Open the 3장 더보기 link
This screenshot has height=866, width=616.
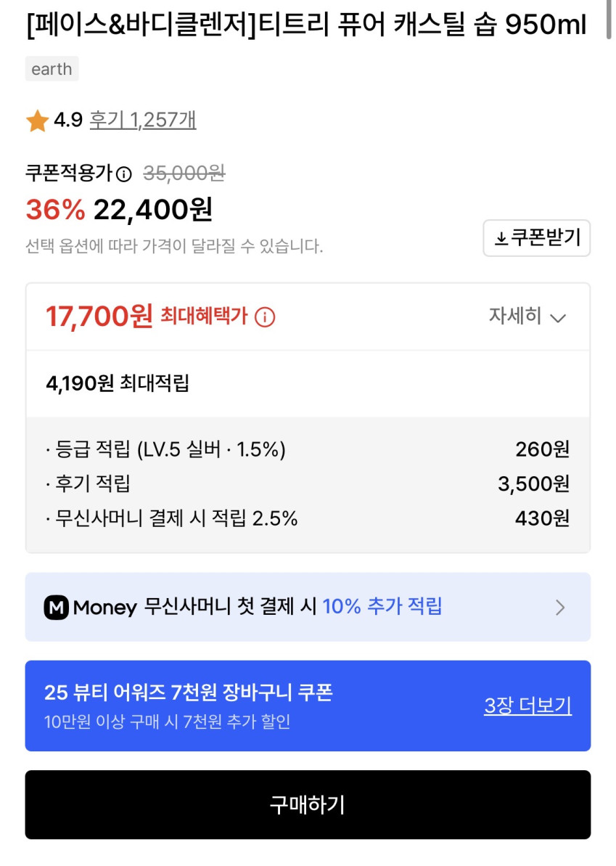[527, 706]
